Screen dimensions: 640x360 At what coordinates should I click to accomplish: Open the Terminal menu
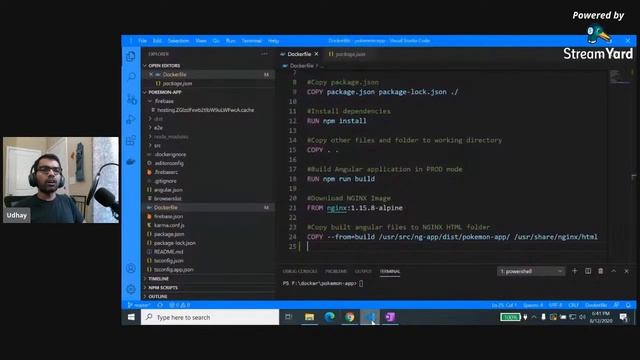[251, 41]
